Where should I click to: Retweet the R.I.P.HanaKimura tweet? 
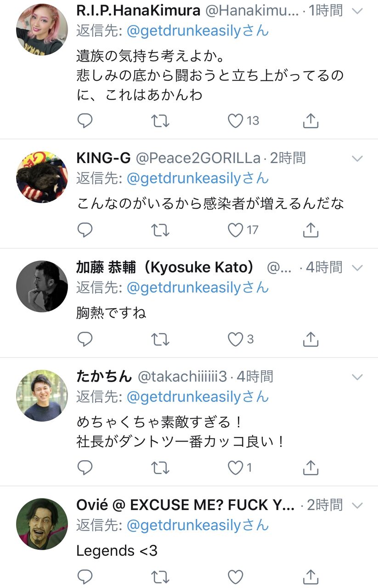(160, 120)
